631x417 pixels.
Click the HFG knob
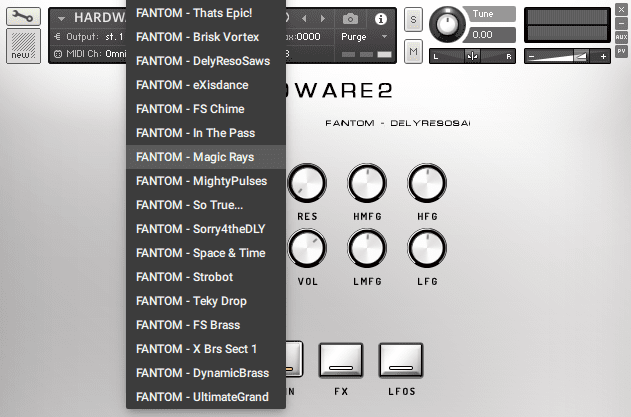tap(428, 183)
